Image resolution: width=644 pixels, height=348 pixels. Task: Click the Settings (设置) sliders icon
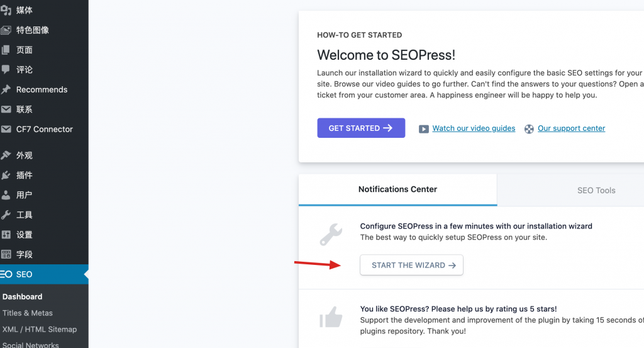(6, 235)
